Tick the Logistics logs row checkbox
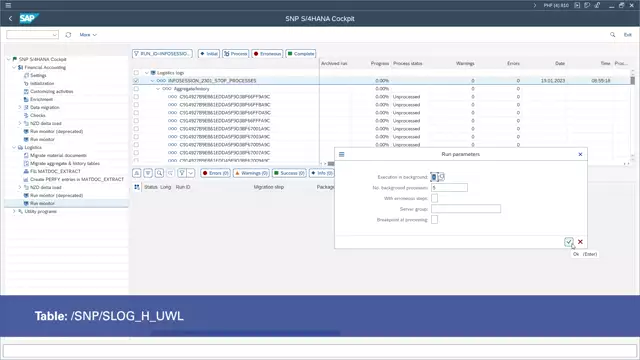Image resolution: width=640 pixels, height=360 pixels. 136,73
